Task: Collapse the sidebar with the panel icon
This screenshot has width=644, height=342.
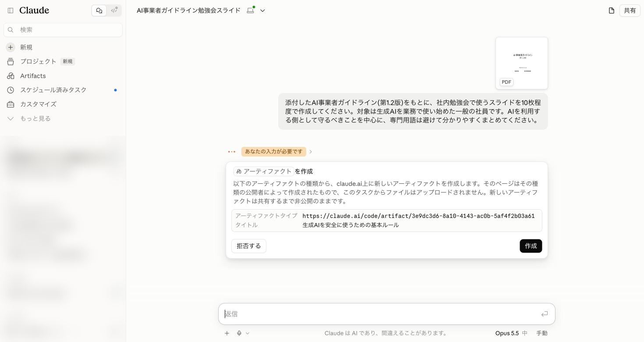Action: coord(11,11)
